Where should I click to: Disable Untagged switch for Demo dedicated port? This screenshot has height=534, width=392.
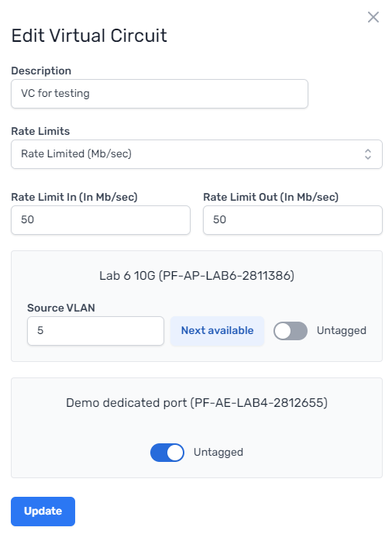pos(167,453)
